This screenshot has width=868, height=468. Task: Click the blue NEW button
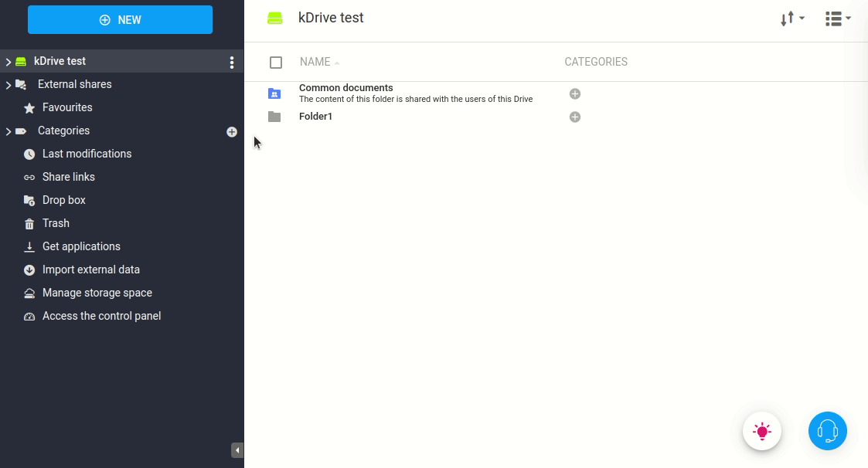click(120, 20)
